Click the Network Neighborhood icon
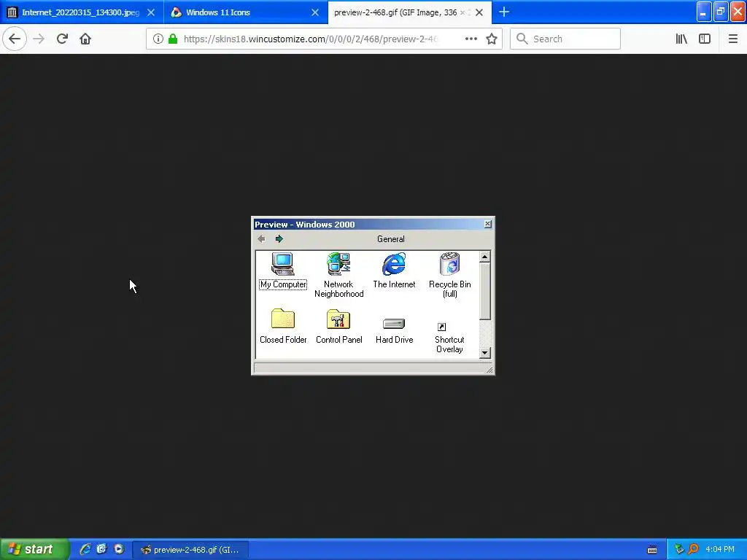The image size is (747, 560). (x=338, y=264)
